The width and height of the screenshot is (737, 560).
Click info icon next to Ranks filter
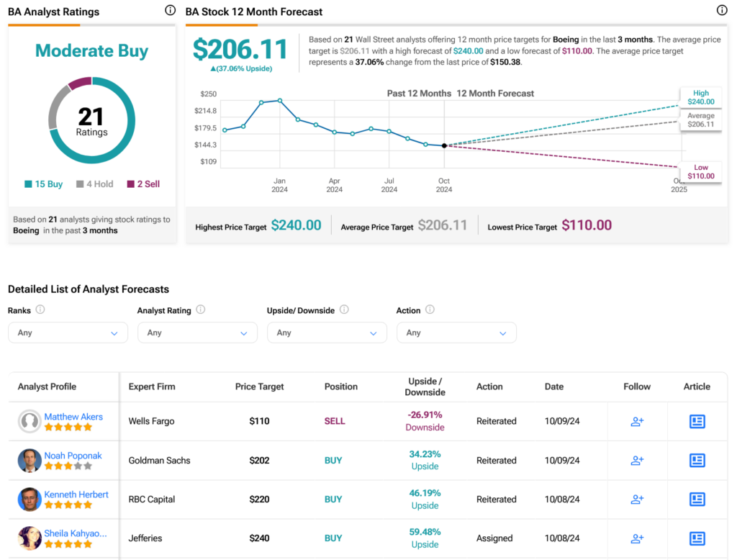(x=40, y=310)
